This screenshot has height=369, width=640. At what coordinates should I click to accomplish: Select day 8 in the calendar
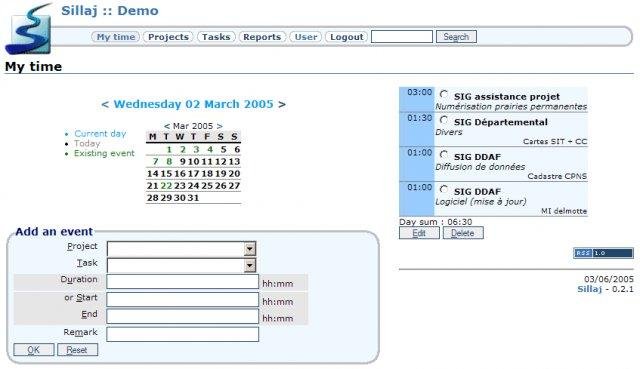(x=169, y=162)
